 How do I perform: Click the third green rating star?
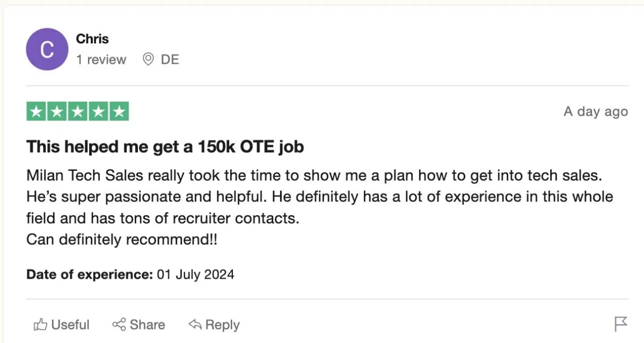[x=77, y=111]
